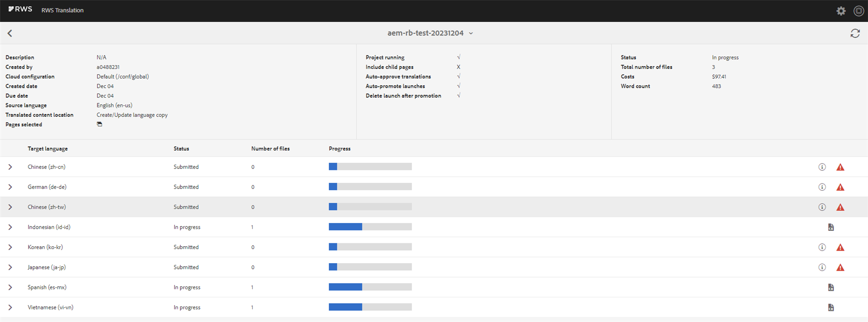
Task: Click the RWS logo
Action: coord(20,9)
